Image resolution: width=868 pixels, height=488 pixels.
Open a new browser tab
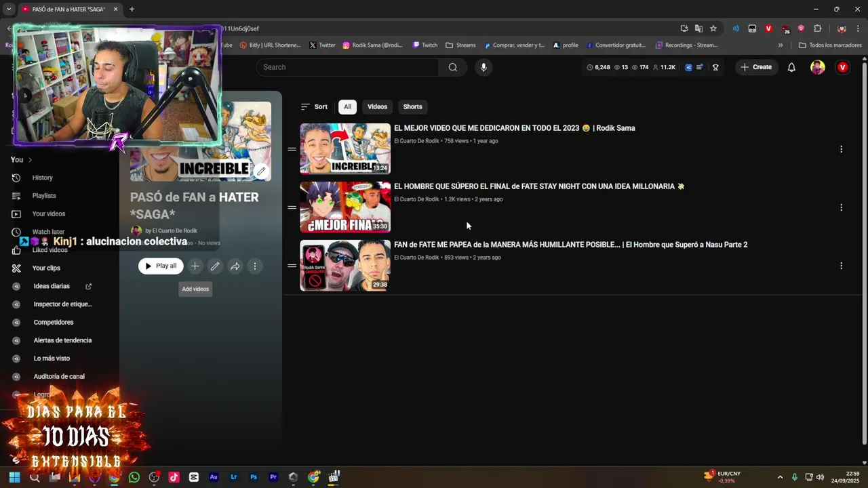coord(132,9)
